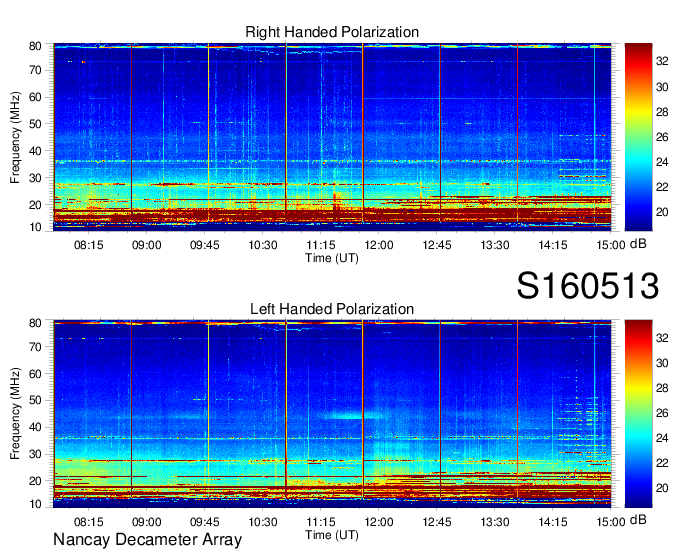Click the 10 MHz tick on the Right Handed plot
Viewport: 680px width, 552px height.
[35, 227]
